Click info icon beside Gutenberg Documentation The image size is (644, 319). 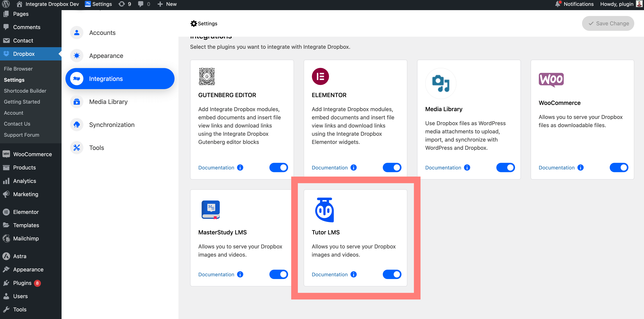click(x=240, y=167)
